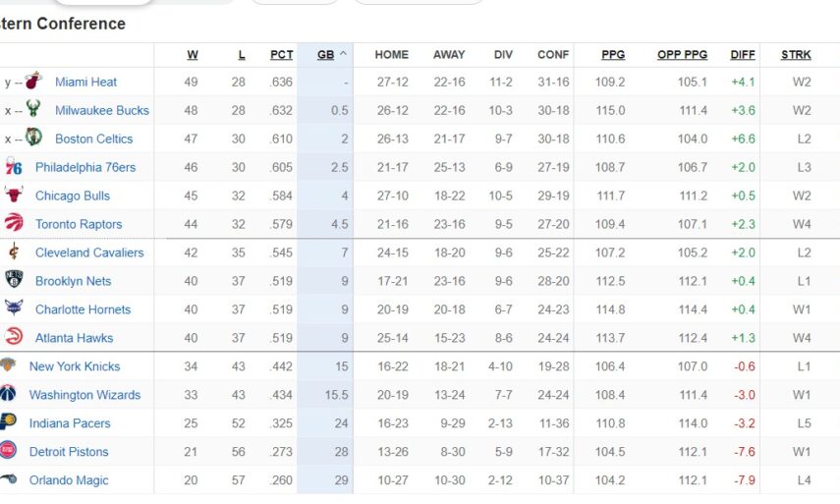The image size is (840, 504).
Task: Open the Cleveland Cavaliers team link
Action: coord(89,252)
